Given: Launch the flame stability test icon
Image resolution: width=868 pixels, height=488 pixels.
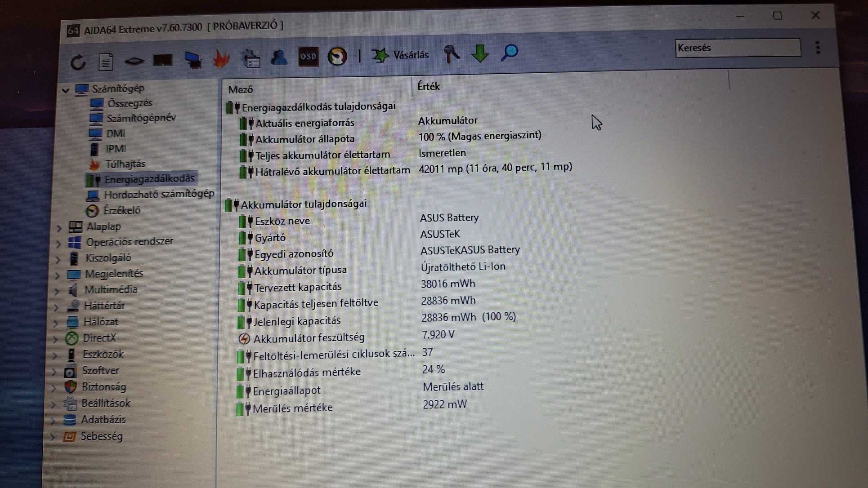Looking at the screenshot, I should click(x=221, y=59).
